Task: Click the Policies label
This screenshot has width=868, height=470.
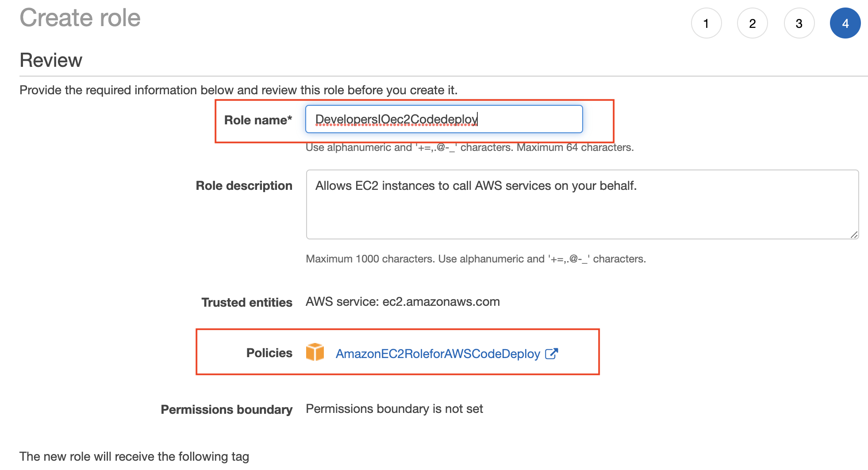Action: point(269,353)
